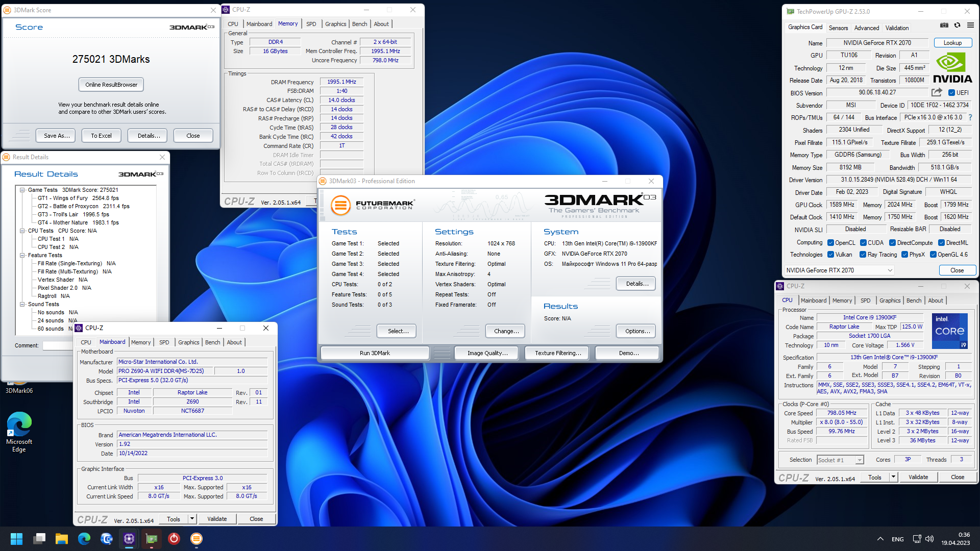This screenshot has height=551, width=980.
Task: Toggle the OpenGL 4.6 checkbox
Action: [933, 255]
